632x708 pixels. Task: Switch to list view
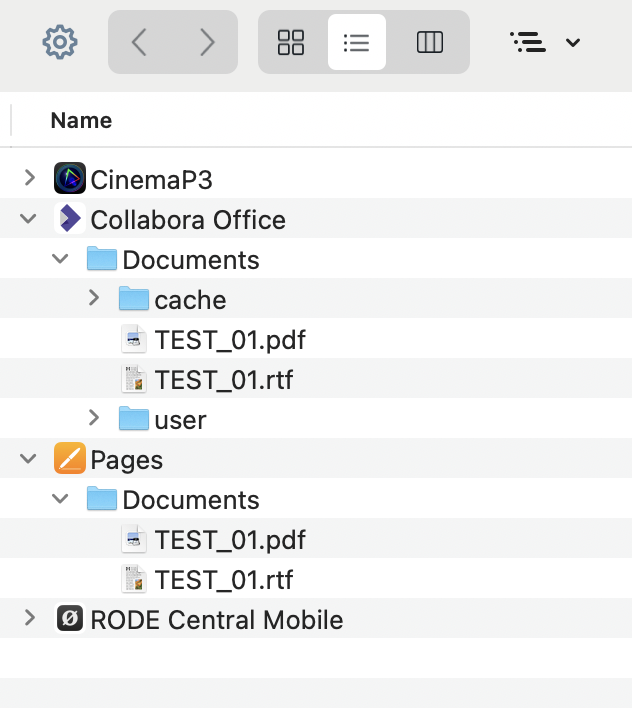coord(357,42)
